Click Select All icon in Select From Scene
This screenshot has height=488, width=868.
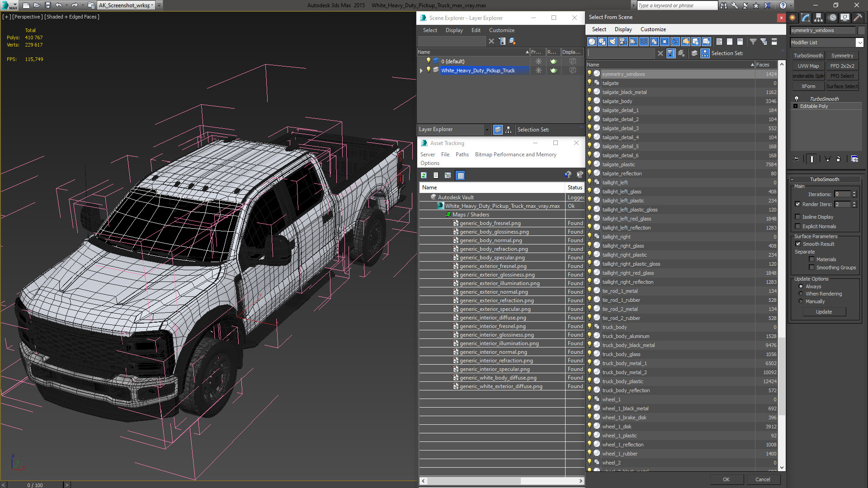tap(719, 42)
